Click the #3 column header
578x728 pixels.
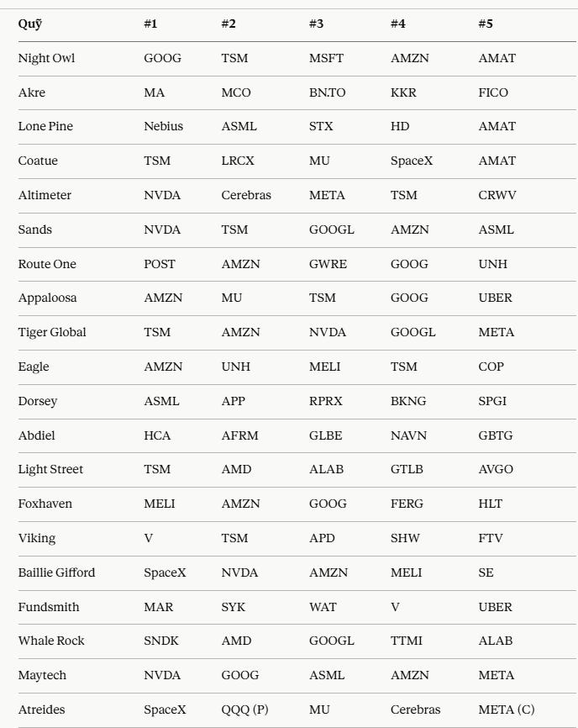click(317, 24)
